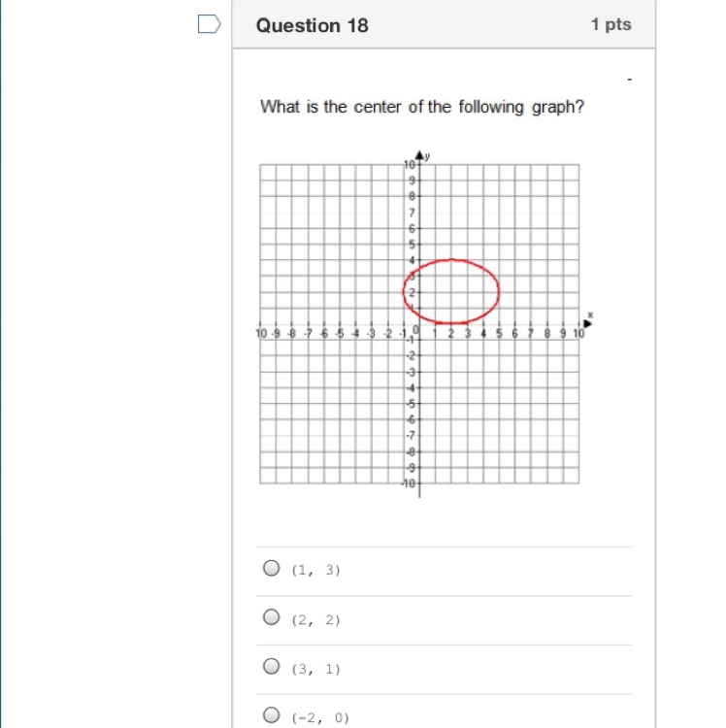Flag Question 18 with the bookmark icon
726x728 pixels.
click(x=209, y=24)
